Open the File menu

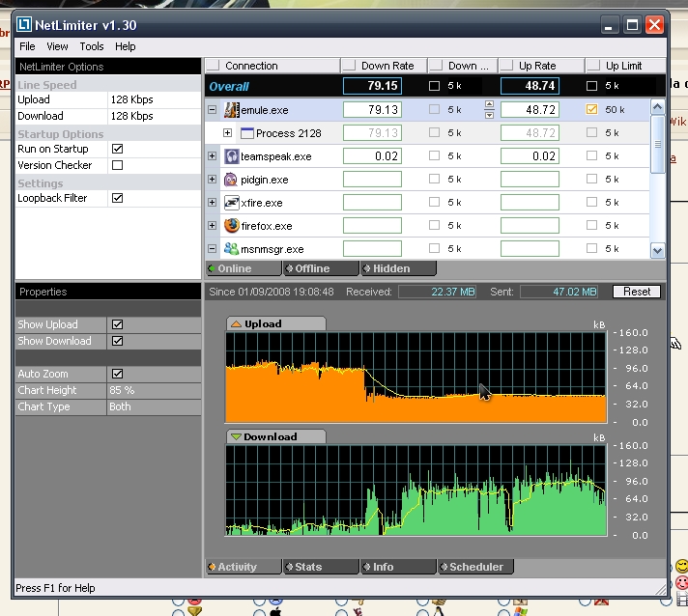coord(27,46)
